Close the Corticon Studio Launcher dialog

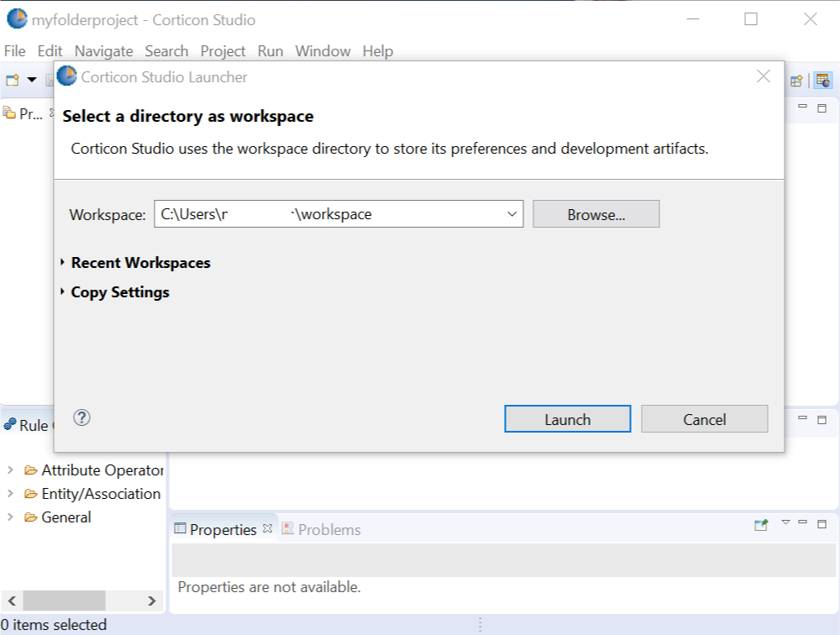[764, 76]
